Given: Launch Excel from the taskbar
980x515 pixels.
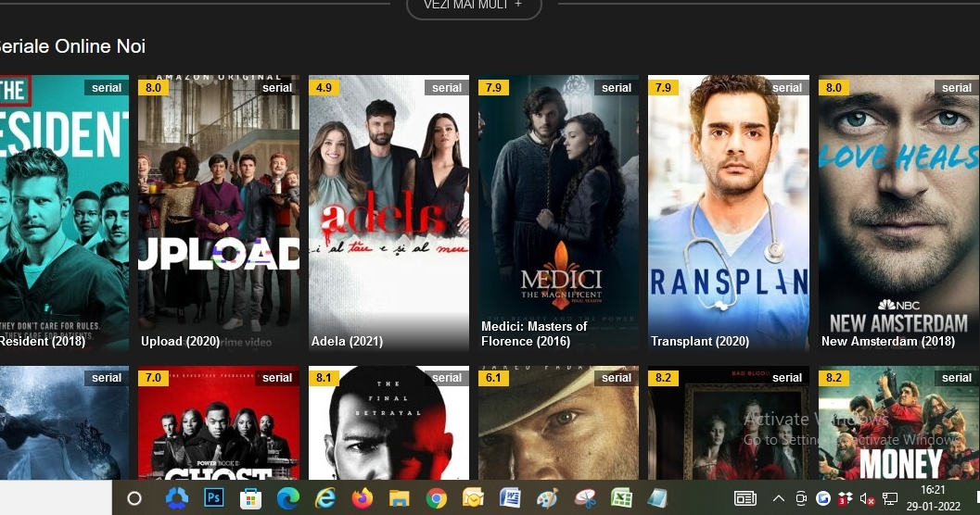Looking at the screenshot, I should (x=621, y=498).
